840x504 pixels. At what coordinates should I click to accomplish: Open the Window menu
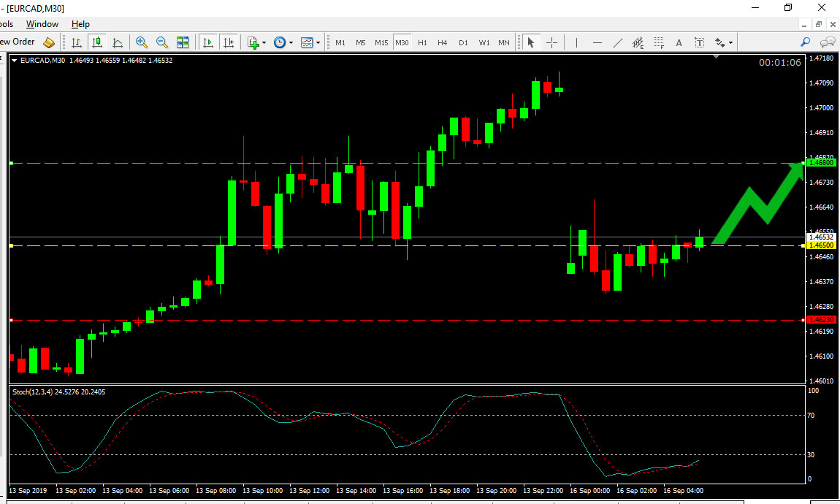click(42, 24)
